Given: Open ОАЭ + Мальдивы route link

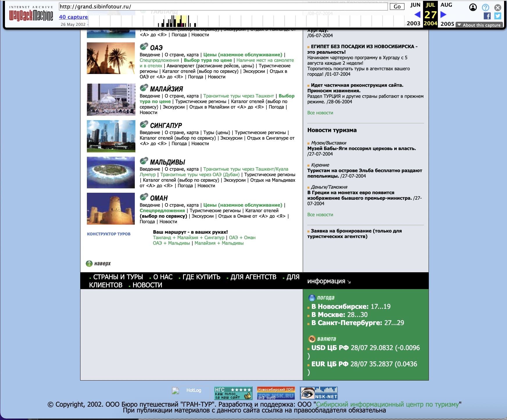Looking at the screenshot, I should coord(171,243).
